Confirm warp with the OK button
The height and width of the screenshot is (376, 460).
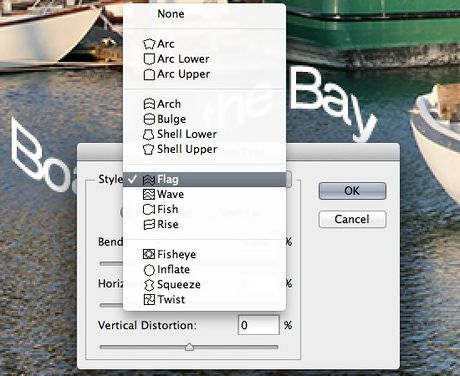click(352, 191)
